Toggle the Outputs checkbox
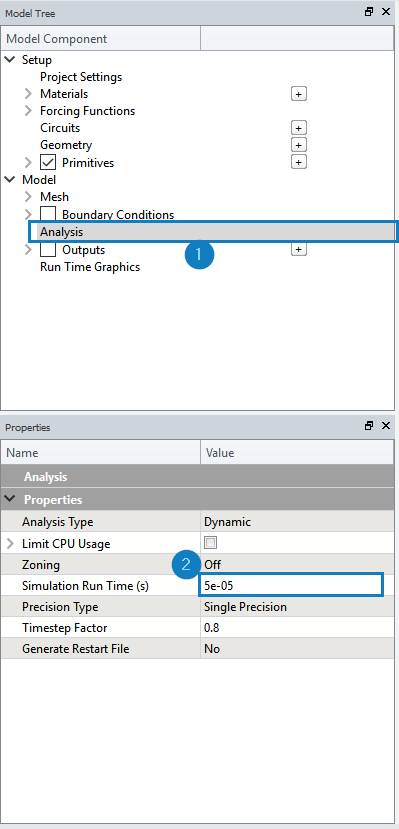Screen dimensions: 399x829 click(48, 250)
